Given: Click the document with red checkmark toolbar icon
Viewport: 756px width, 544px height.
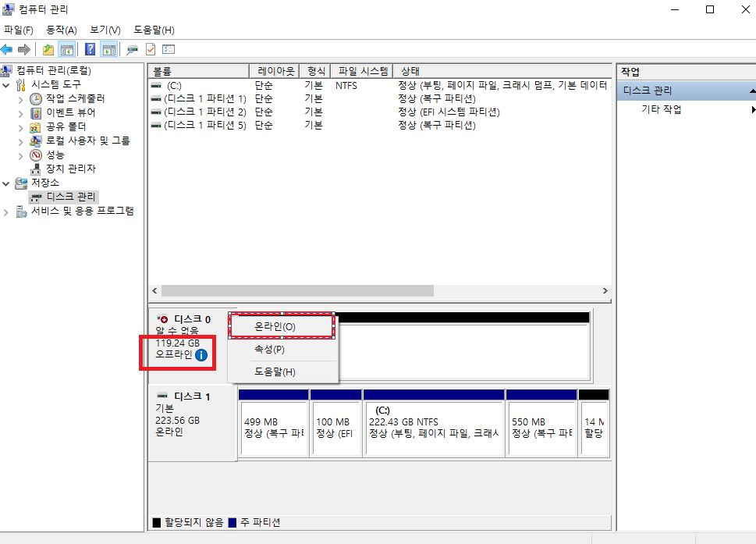Looking at the screenshot, I should pos(151,49).
